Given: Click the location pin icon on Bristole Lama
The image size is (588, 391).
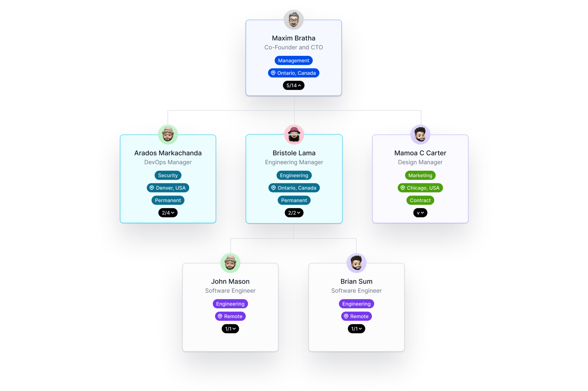Looking at the screenshot, I should click(271, 188).
